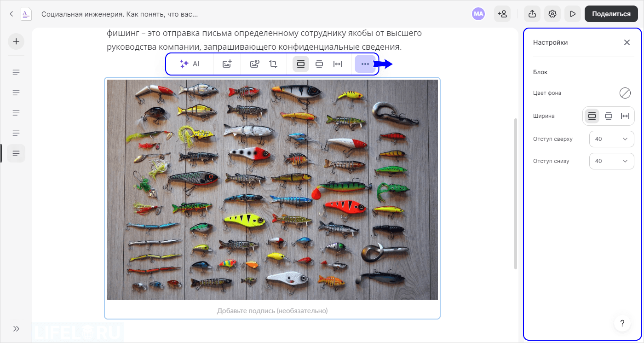Open more image options via the ellipsis icon
This screenshot has width=644, height=343.
pyautogui.click(x=365, y=64)
